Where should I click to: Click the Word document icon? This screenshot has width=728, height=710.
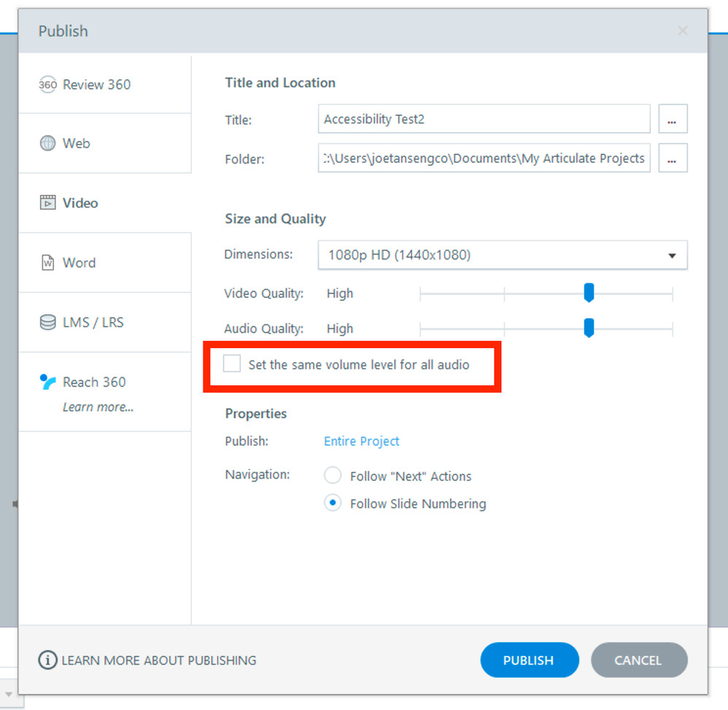click(x=47, y=263)
